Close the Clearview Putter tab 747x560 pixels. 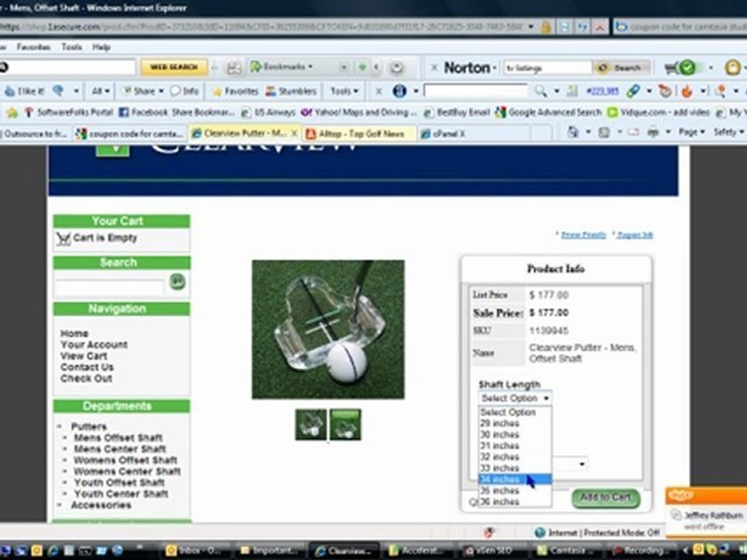point(294,133)
